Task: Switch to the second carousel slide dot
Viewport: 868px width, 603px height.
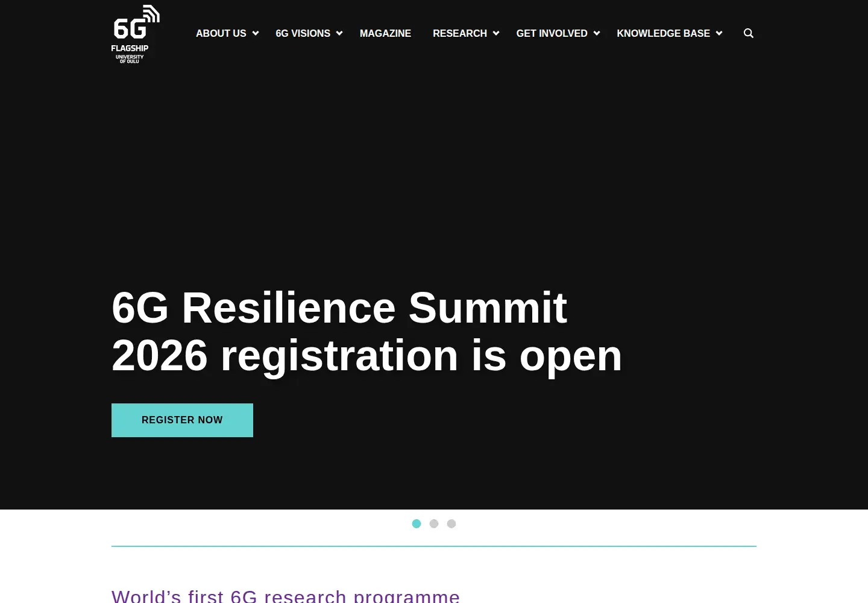Action: click(x=434, y=523)
